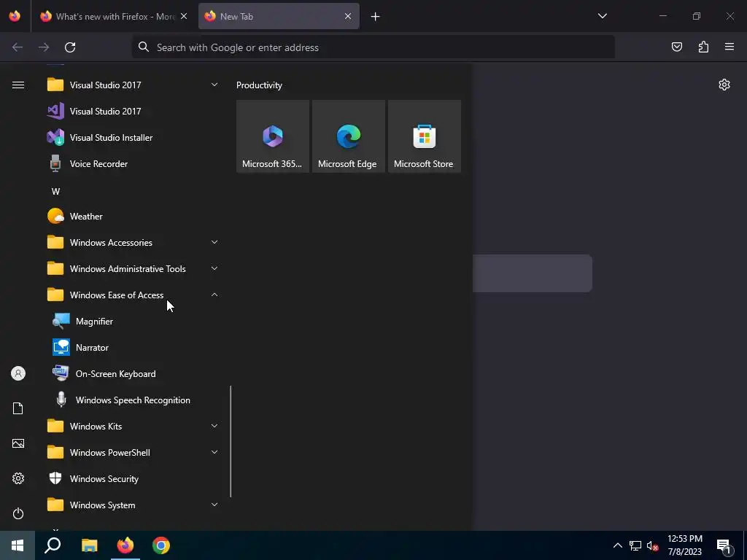Open Firefox list all tabs dropdown
Image resolution: width=747 pixels, height=560 pixels.
(x=603, y=16)
